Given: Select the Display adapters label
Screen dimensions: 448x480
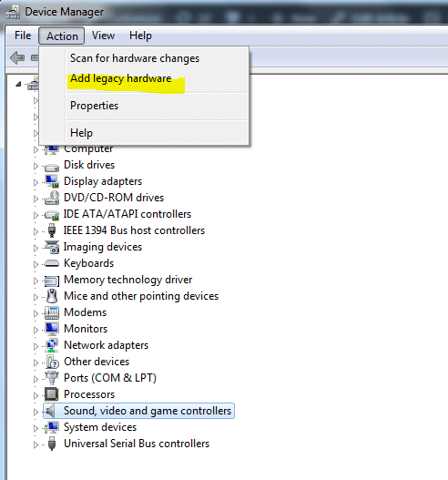Looking at the screenshot, I should pyautogui.click(x=103, y=181).
